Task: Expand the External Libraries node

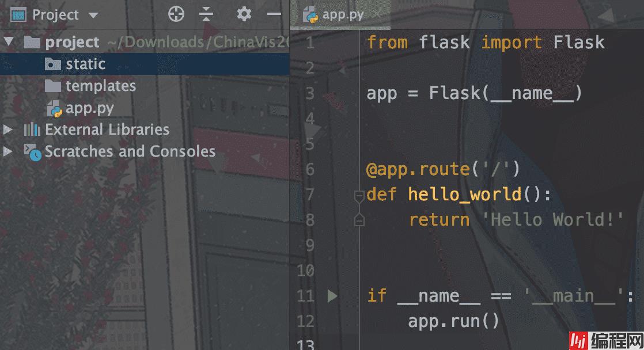Action: coord(8,130)
